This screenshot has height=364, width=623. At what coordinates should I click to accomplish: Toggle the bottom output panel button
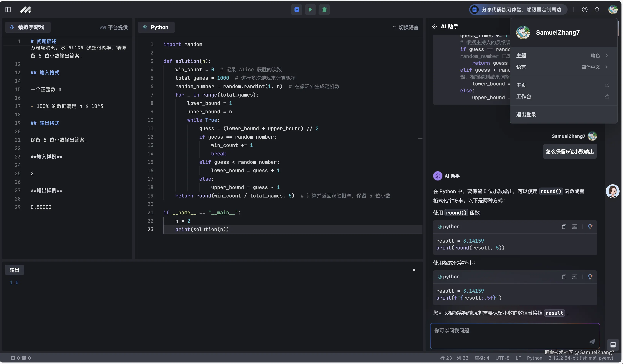[613, 345]
